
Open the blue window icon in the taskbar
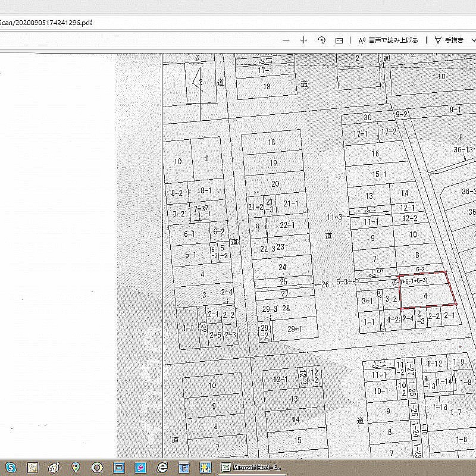(118, 468)
